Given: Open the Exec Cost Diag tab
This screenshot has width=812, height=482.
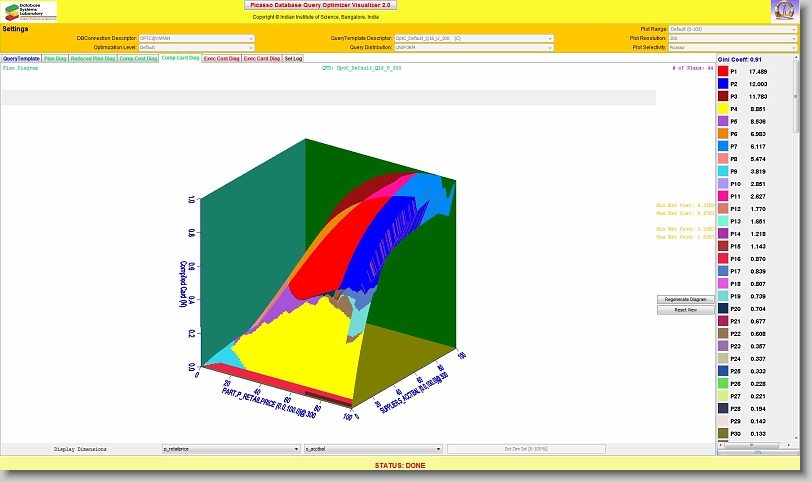Looking at the screenshot, I should tap(221, 59).
